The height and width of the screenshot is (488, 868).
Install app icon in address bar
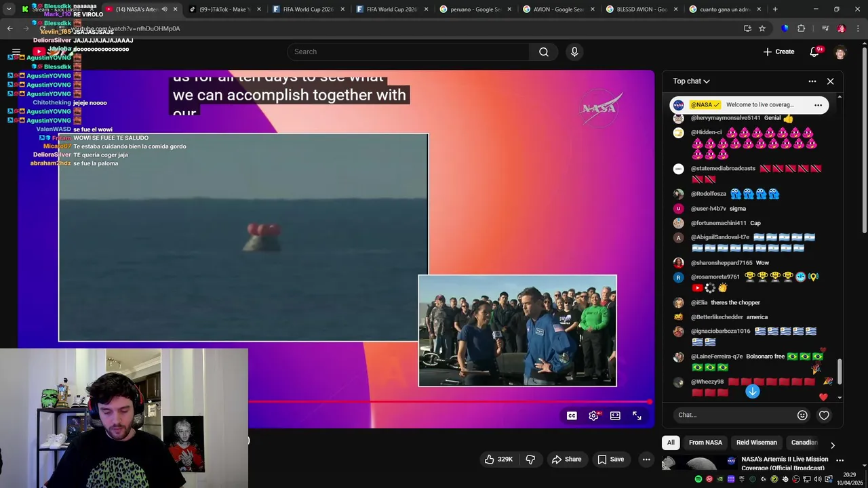click(x=747, y=28)
